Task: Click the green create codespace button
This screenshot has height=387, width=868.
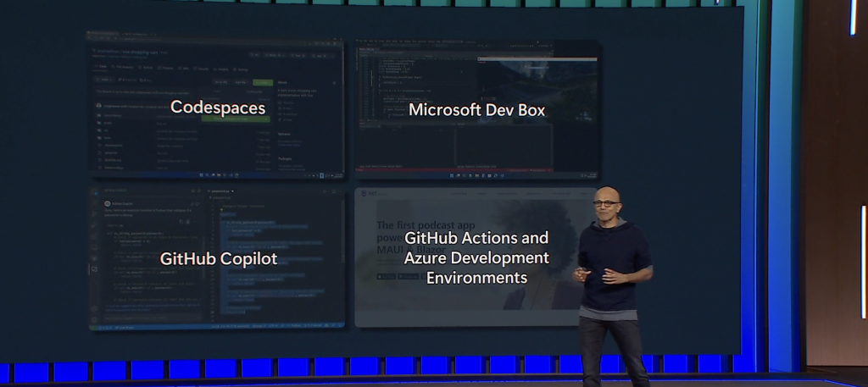Action: (236, 119)
